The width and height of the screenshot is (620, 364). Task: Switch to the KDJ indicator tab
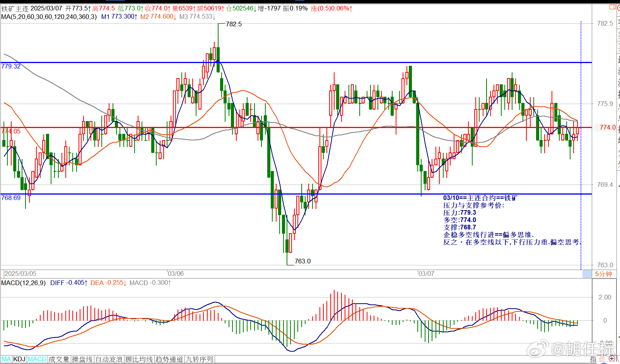(x=19, y=359)
